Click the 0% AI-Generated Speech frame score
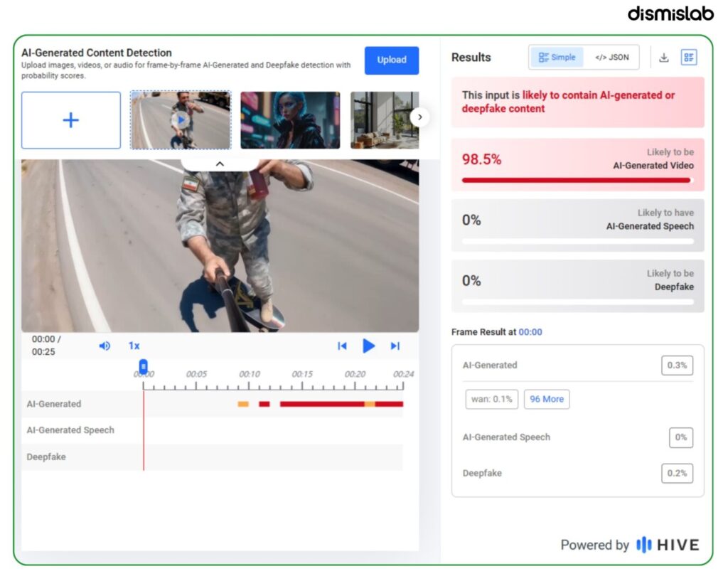 point(680,437)
